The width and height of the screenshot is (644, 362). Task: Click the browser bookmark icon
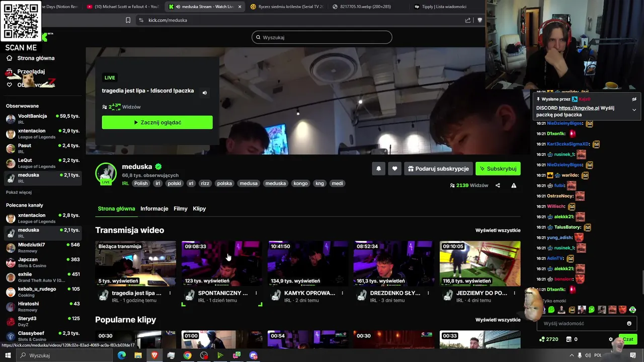coord(128,20)
